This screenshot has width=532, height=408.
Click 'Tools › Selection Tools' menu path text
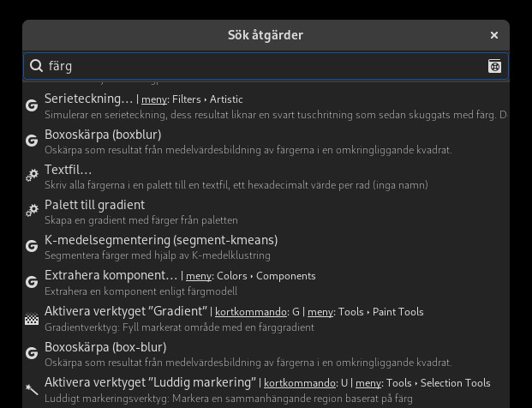click(x=439, y=383)
